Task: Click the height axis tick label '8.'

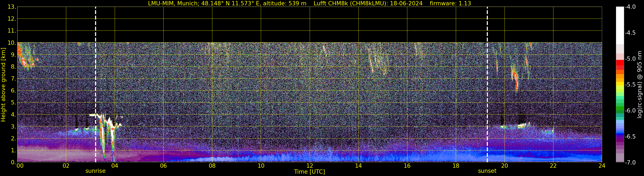Action: [13, 67]
